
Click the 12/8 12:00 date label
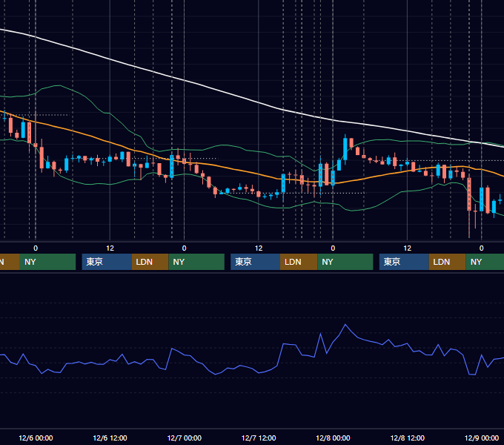[x=407, y=438]
